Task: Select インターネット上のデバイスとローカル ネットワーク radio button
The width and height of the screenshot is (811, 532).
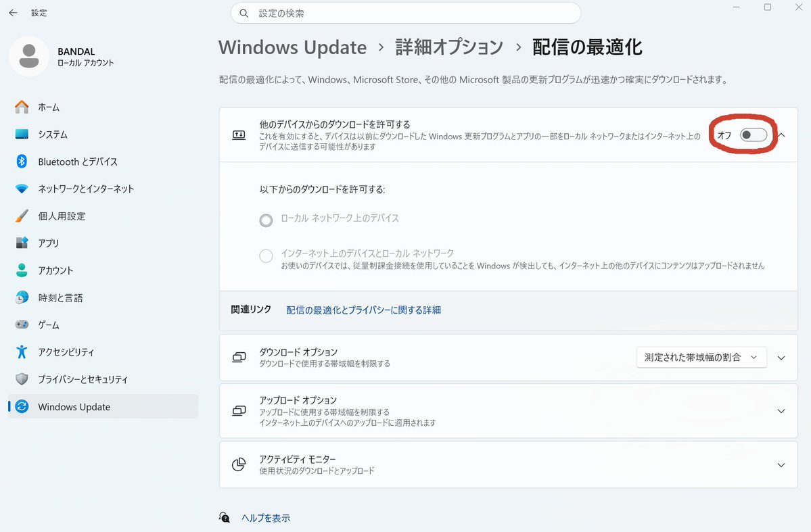Action: pos(266,256)
